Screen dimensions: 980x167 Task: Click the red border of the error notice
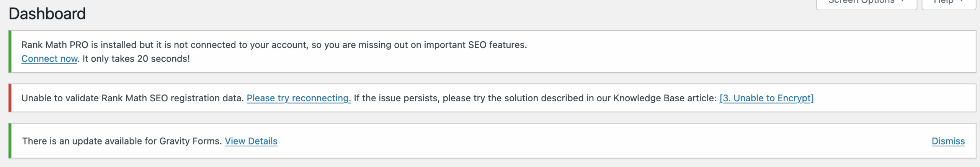click(10, 98)
